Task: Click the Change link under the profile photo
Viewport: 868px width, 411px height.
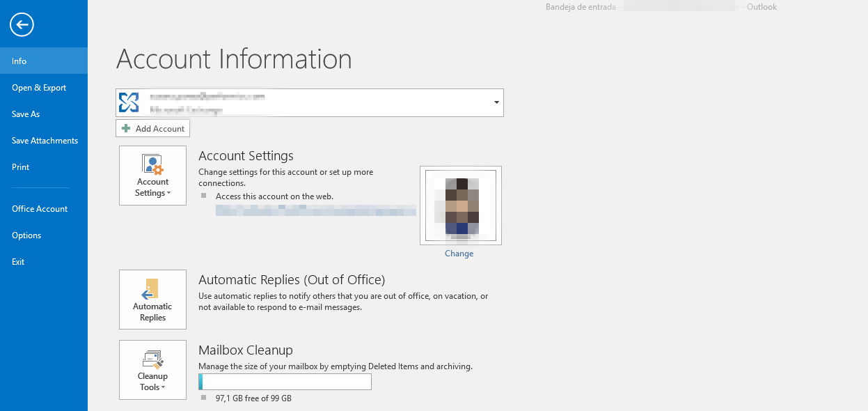Action: [459, 253]
